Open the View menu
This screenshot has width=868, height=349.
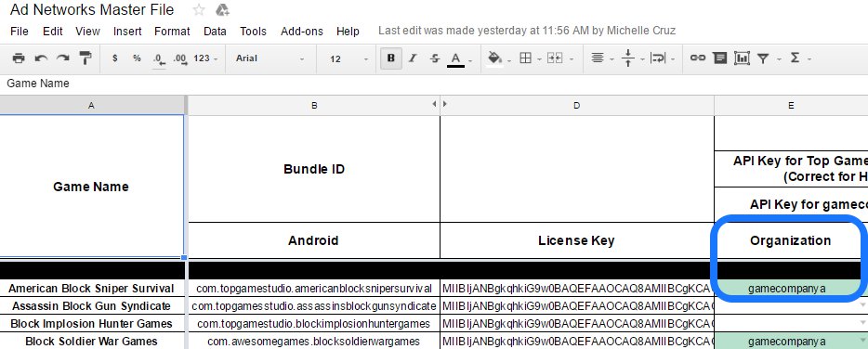87,32
